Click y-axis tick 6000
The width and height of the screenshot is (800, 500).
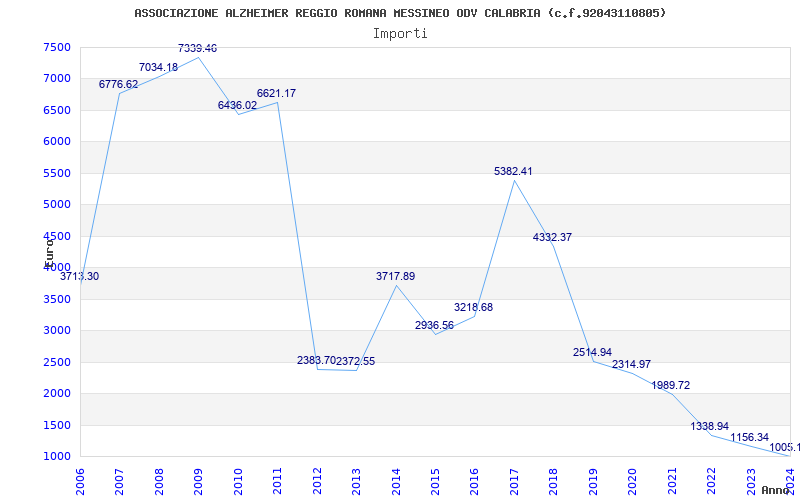(57, 142)
